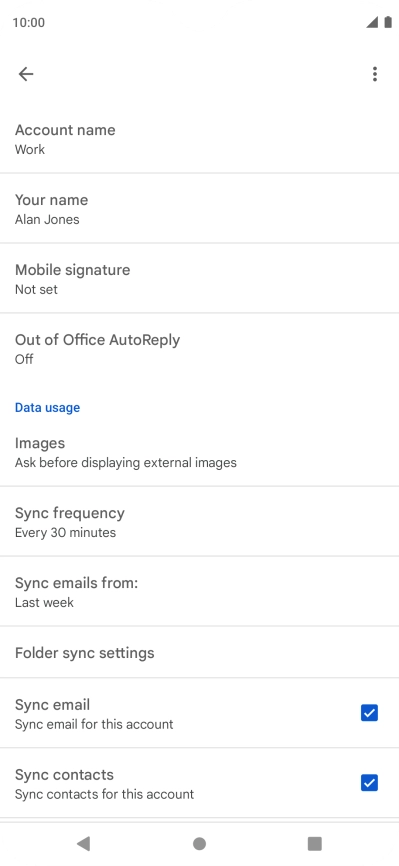Open Out of Office AutoReply settings
The image size is (399, 866).
tap(200, 348)
